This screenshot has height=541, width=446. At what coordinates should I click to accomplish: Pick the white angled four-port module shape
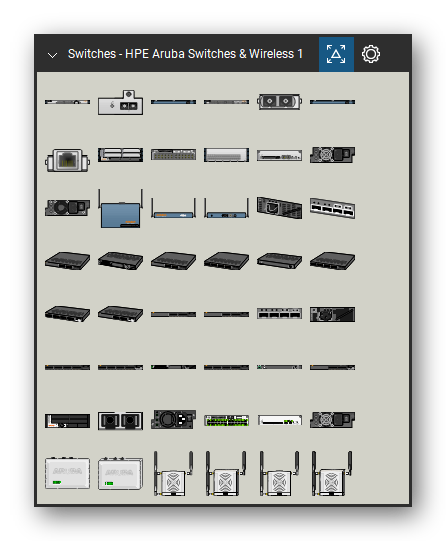point(333,208)
